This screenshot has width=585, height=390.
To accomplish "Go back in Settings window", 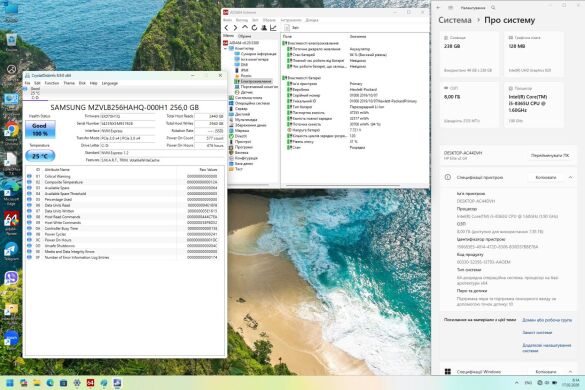I will [438, 8].
